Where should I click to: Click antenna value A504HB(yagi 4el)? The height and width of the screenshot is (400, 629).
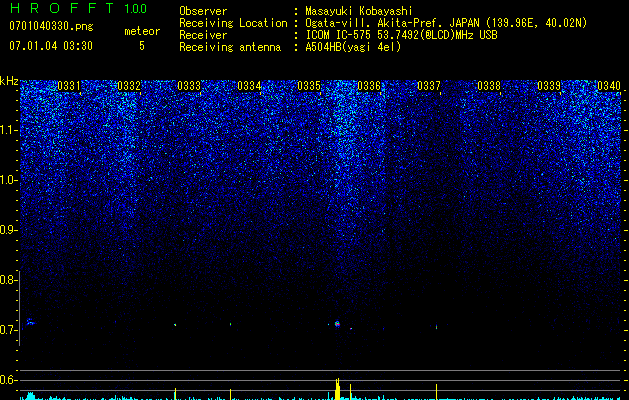(x=353, y=47)
